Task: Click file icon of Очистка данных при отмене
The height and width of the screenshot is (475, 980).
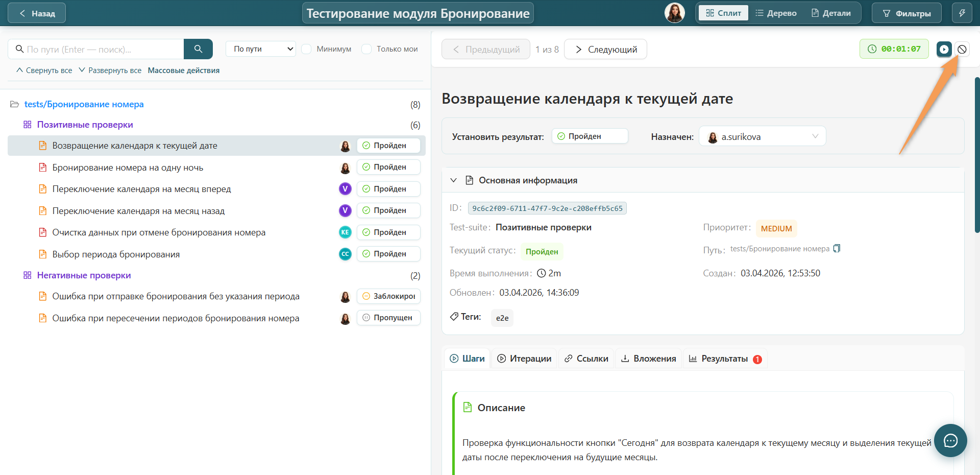Action: [x=43, y=232]
